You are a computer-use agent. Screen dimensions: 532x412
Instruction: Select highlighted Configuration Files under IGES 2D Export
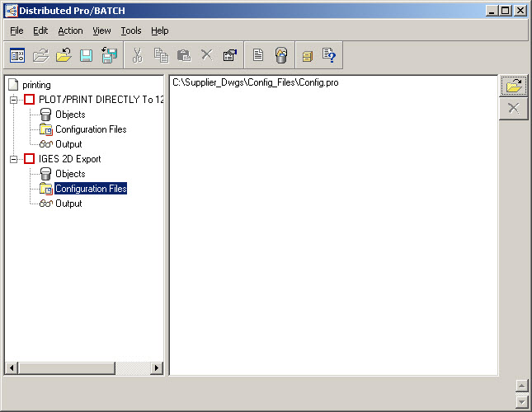[x=91, y=189]
